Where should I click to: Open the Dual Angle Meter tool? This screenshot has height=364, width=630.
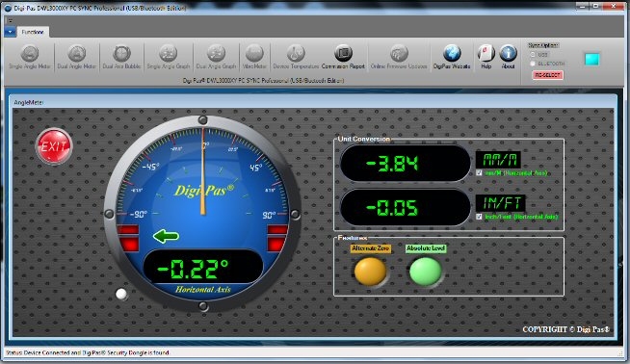[x=77, y=58]
